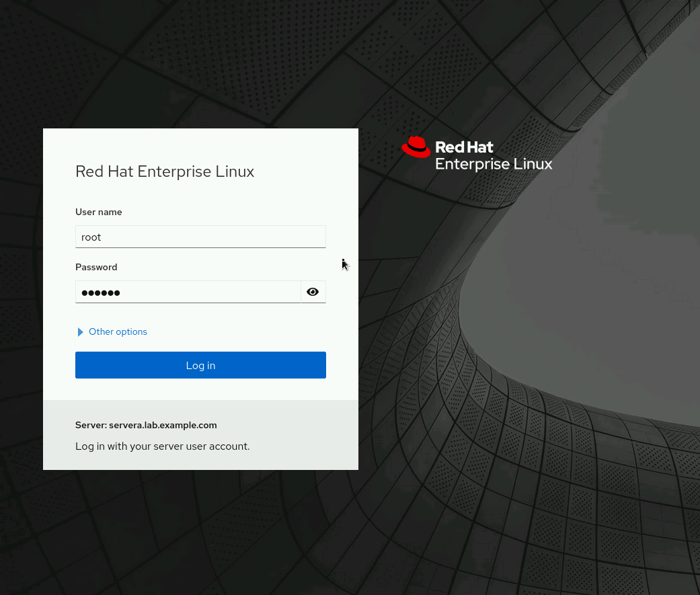Viewport: 700px width, 595px height.
Task: Focus the User name input field
Action: pyautogui.click(x=200, y=237)
